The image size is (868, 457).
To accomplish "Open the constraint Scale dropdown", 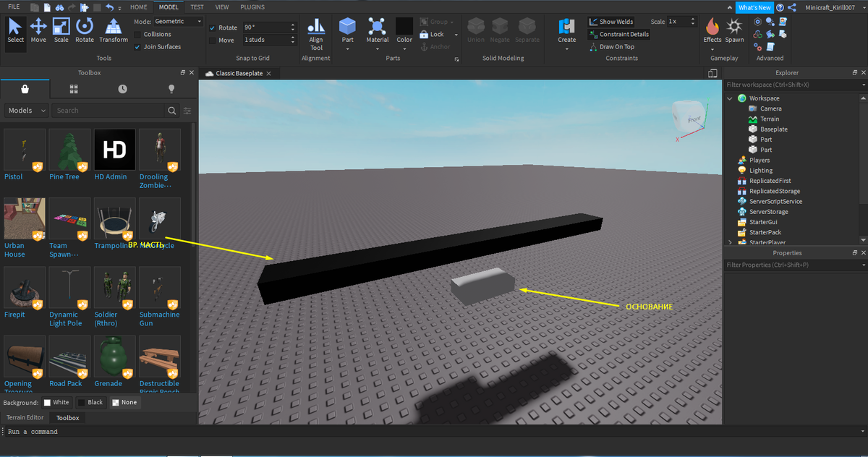I will point(684,22).
